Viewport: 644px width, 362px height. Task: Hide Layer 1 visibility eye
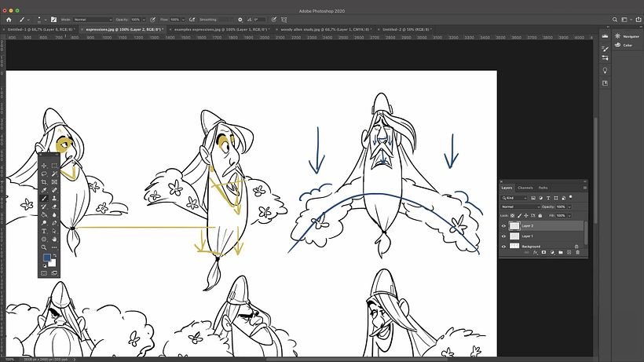pyautogui.click(x=503, y=236)
